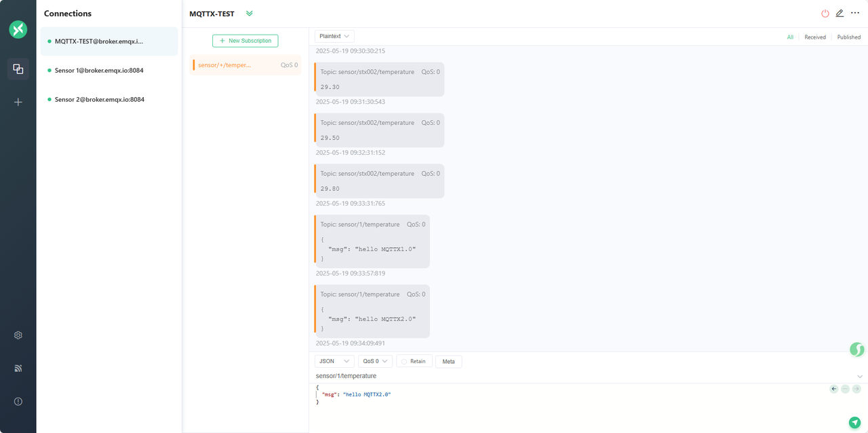Select the sensor/+/temperature subscription
The image size is (868, 433).
tap(247, 65)
